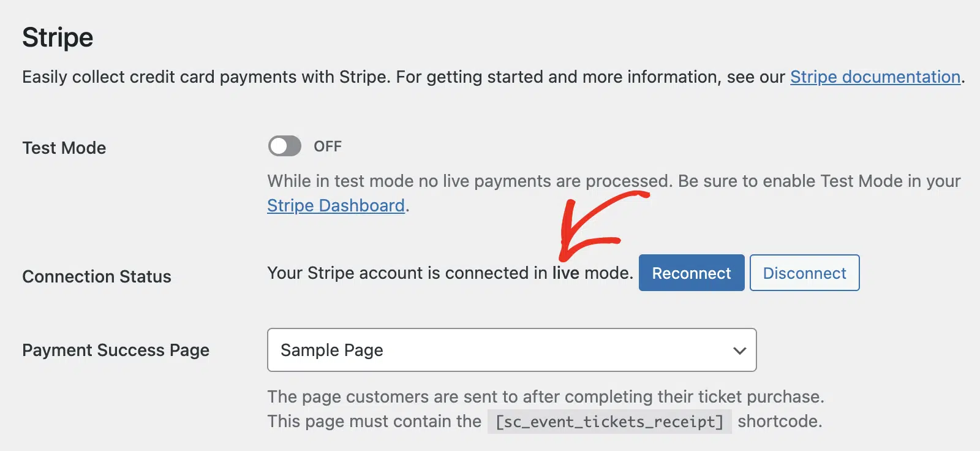Viewport: 980px width, 451px height.
Task: Click the Connection Status label
Action: coord(97,276)
